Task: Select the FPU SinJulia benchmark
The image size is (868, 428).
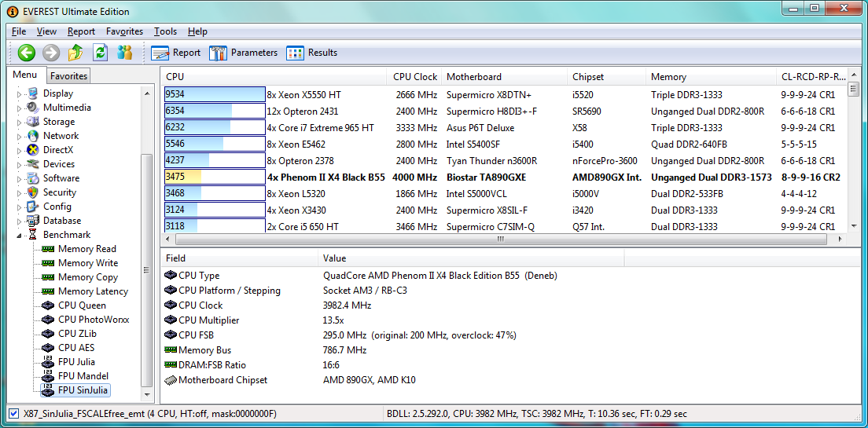Action: 83,390
